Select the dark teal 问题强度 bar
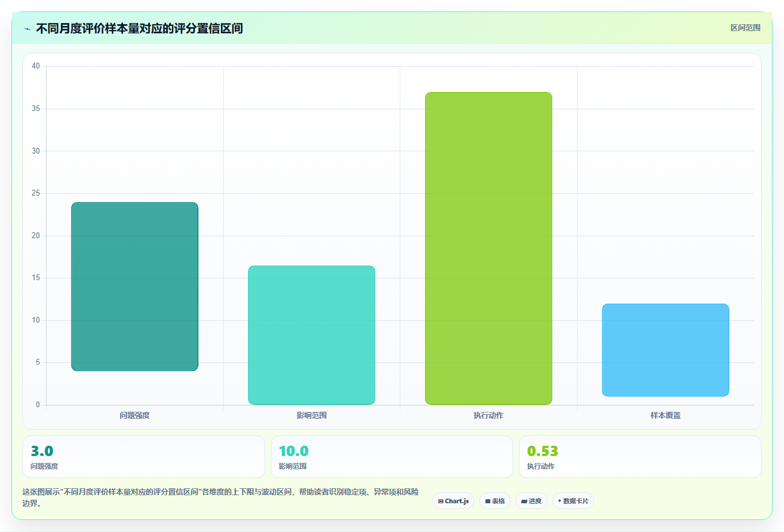The image size is (784, 532). point(135,286)
